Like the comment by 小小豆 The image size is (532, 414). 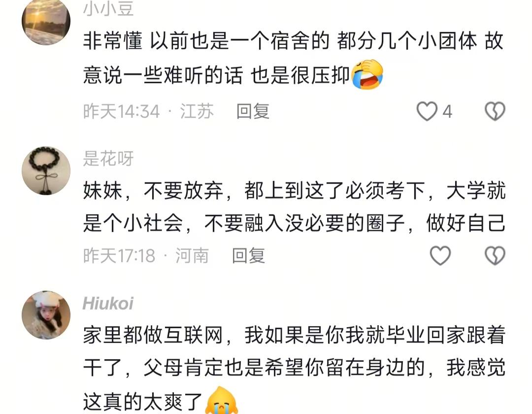[x=427, y=111]
